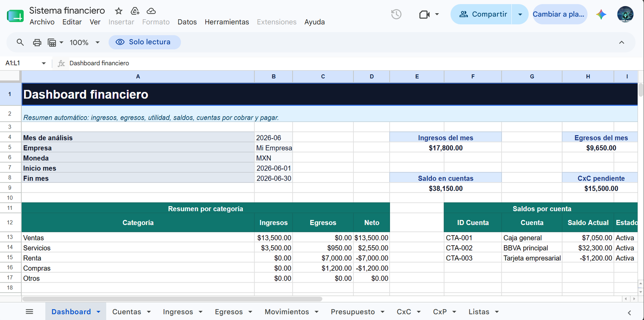Select the CTA-002 account cell

[x=473, y=248]
